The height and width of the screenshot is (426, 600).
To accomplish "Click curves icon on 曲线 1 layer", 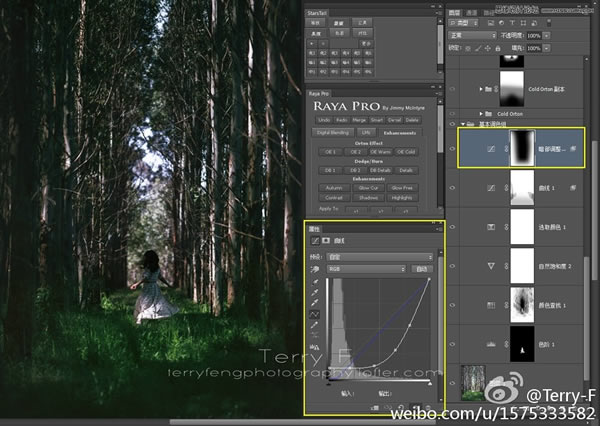I will (x=491, y=188).
